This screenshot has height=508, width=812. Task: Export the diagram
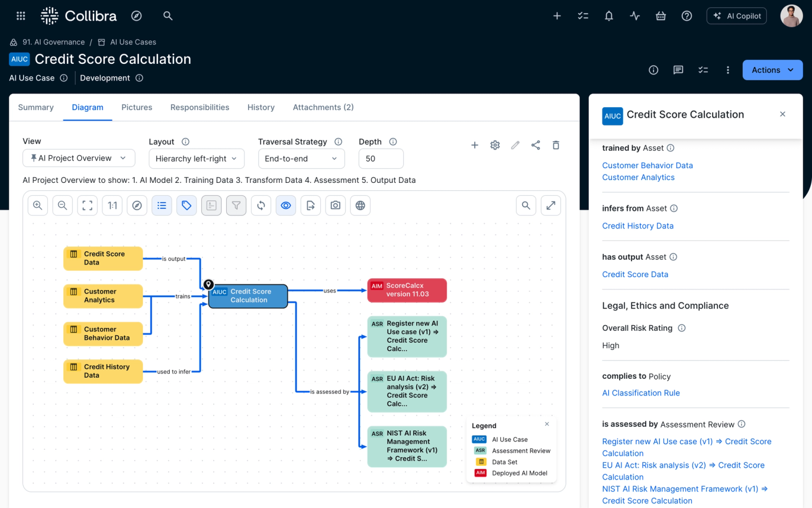pyautogui.click(x=311, y=205)
